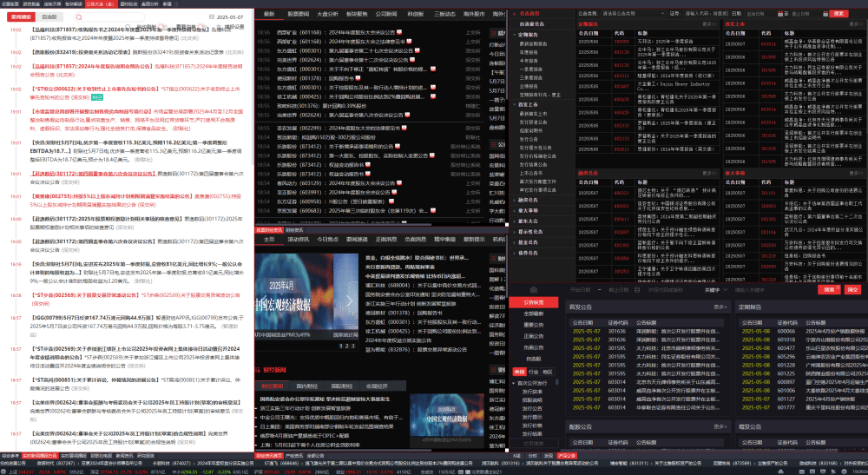Advance the macro data carousel with the right arrow
Image resolution: width=868 pixels, height=475 pixels.
(x=349, y=300)
